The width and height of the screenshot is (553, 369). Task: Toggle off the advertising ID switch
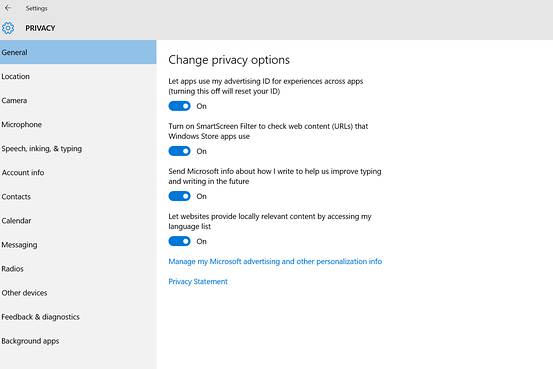point(179,106)
